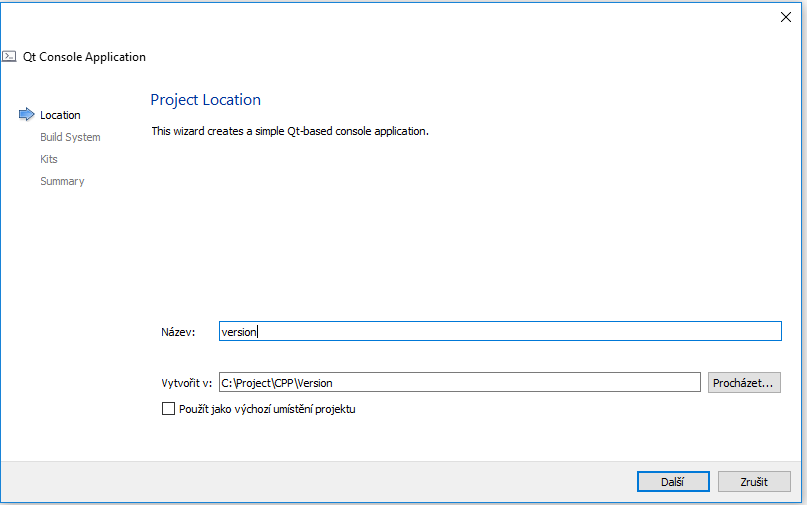Click the 'Název:' field label
The height and width of the screenshot is (505, 807).
click(x=178, y=332)
